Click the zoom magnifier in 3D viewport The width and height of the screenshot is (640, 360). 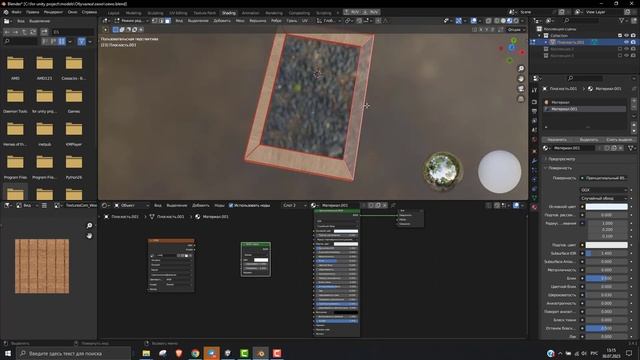click(521, 69)
